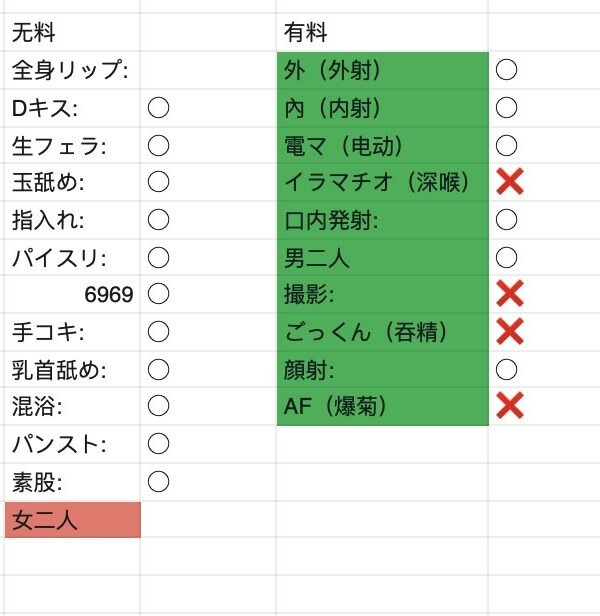Click the 手コキ cell
The image size is (600, 616).
72,332
